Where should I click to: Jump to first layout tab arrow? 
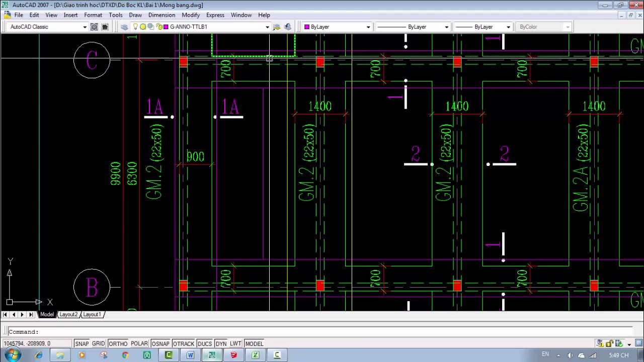point(5,315)
